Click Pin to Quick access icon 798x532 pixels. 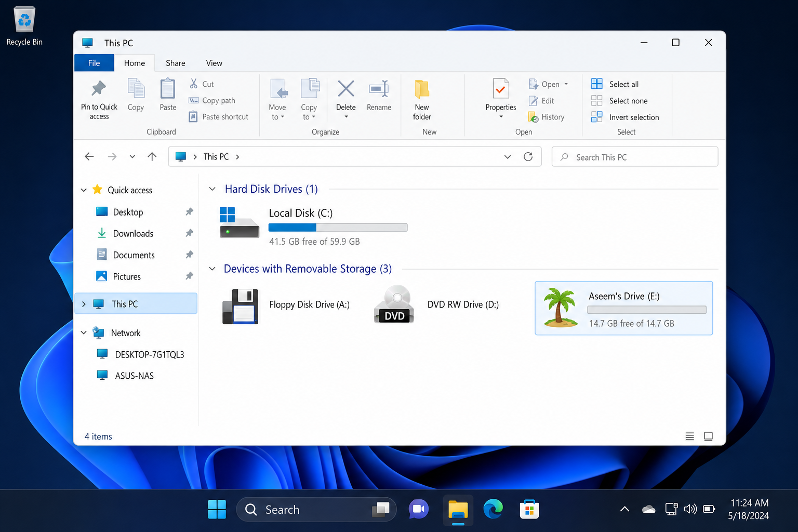pyautogui.click(x=99, y=88)
